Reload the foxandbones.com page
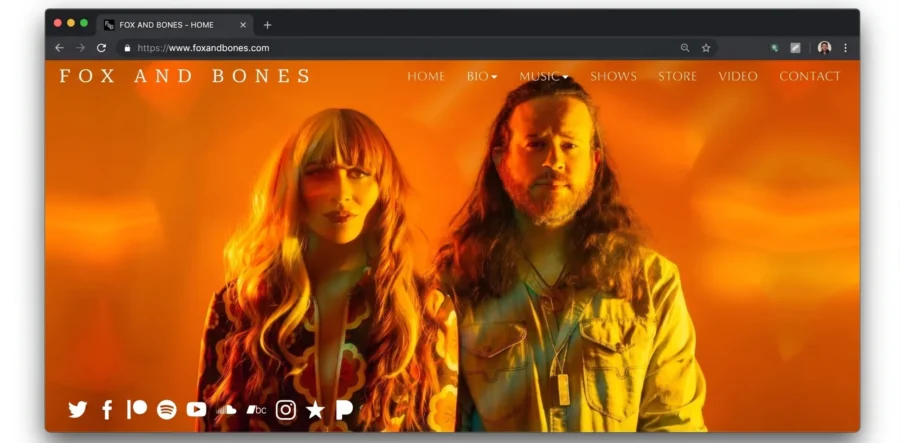Image resolution: width=900 pixels, height=443 pixels. [x=102, y=48]
